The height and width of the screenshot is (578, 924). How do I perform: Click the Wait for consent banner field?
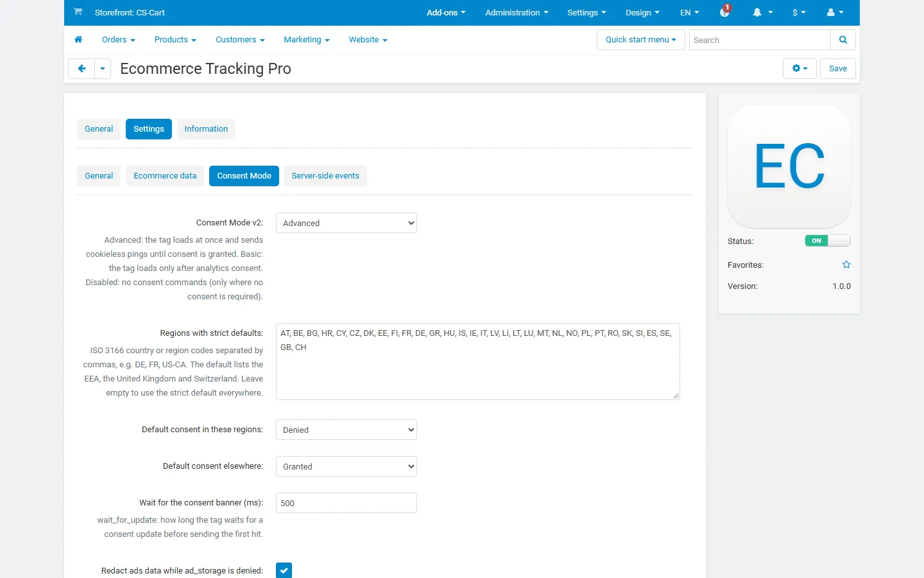(346, 503)
